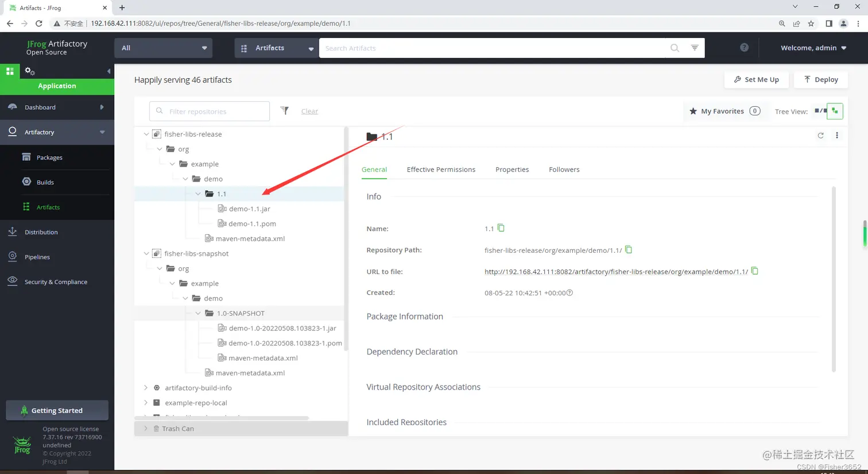The width and height of the screenshot is (868, 474).
Task: Expand the Trash Can
Action: (x=146, y=429)
